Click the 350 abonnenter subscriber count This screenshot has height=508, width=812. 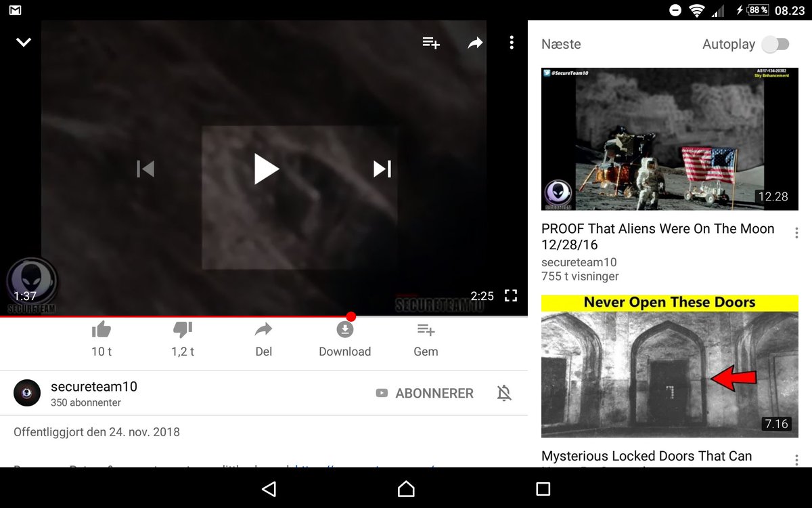(86, 402)
